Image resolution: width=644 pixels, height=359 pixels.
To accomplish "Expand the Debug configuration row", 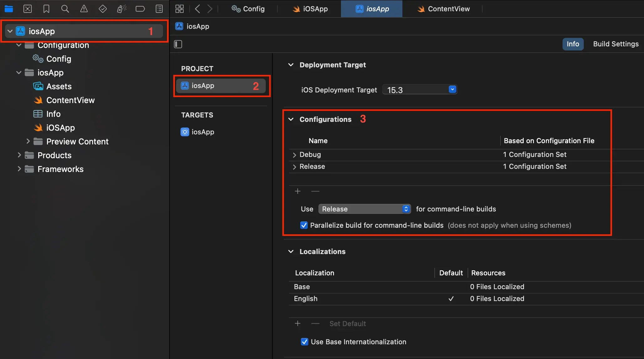I will tap(294, 155).
